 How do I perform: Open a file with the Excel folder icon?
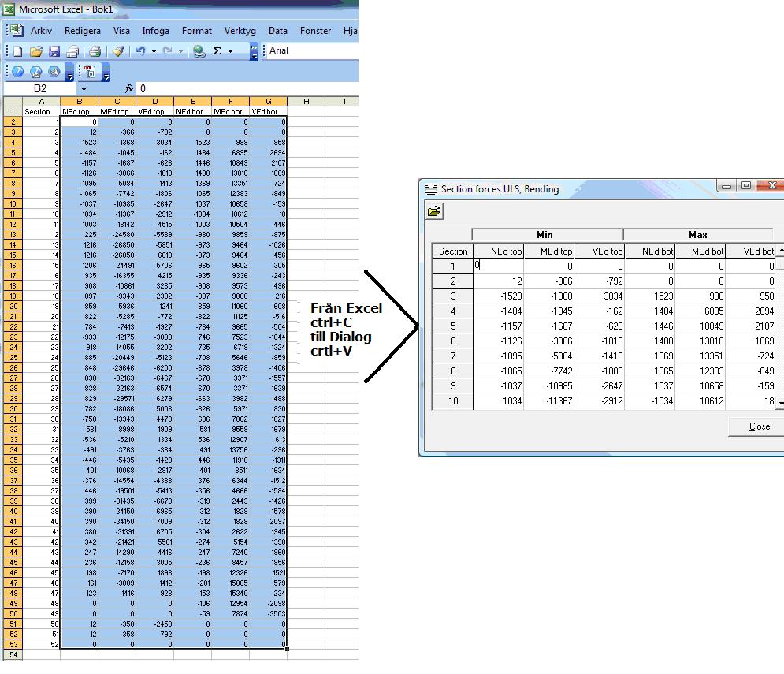pos(36,51)
